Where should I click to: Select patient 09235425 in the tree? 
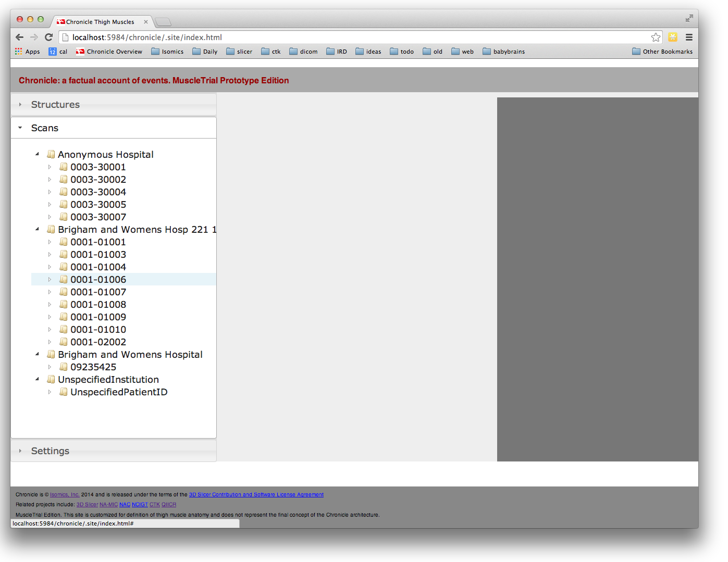point(93,367)
